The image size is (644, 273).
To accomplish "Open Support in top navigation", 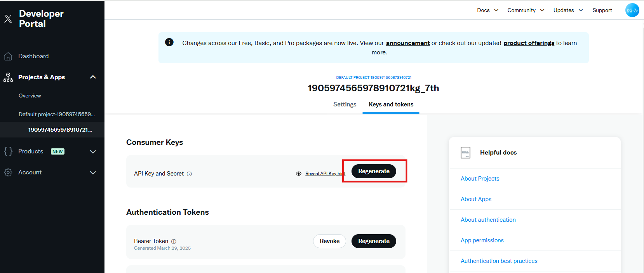I will [x=602, y=10].
